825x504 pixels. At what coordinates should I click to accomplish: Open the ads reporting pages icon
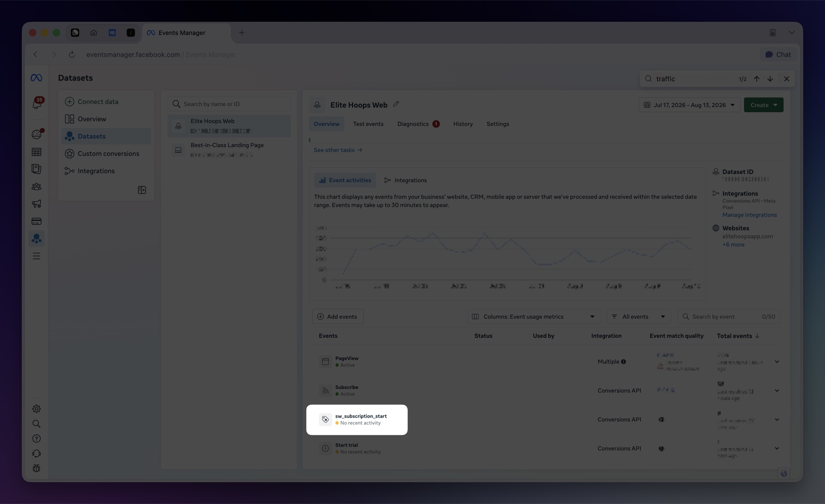36,169
